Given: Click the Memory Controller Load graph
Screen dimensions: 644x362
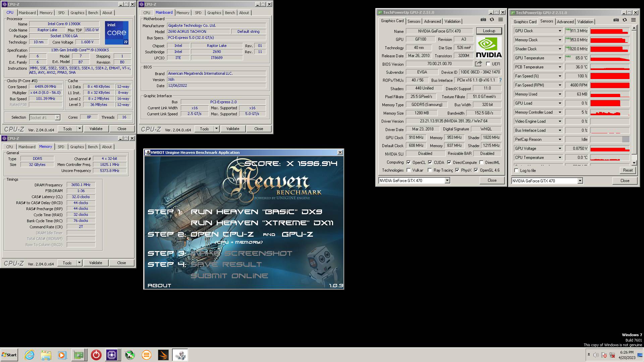Looking at the screenshot, I should [x=610, y=112].
